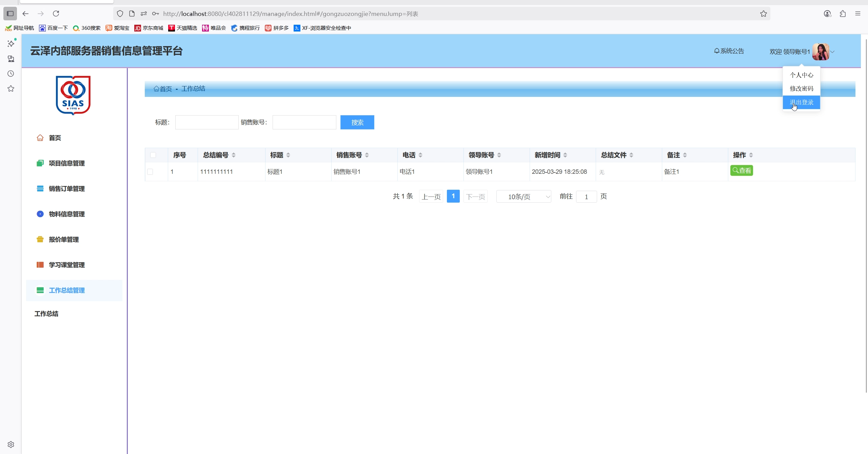
Task: Click the green 查看 button in row 1
Action: [x=742, y=170]
